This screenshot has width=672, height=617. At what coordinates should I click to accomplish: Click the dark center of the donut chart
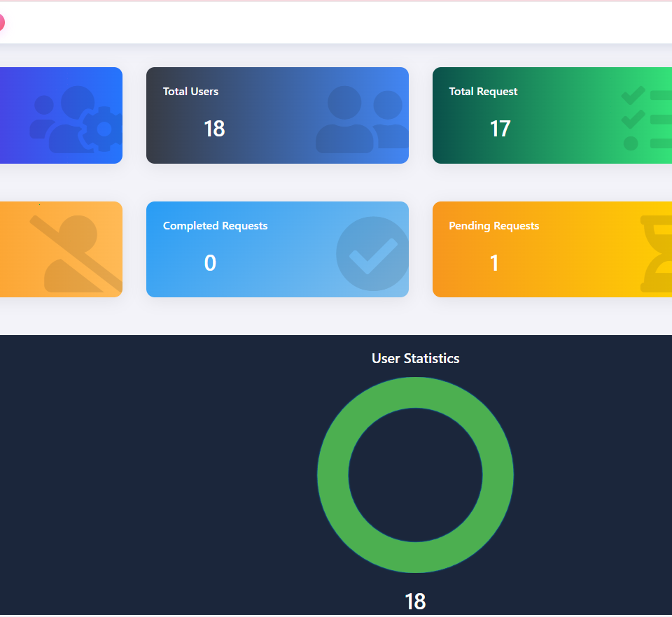coord(415,475)
